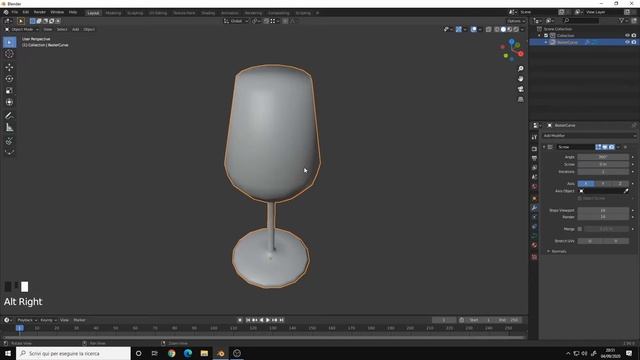The width and height of the screenshot is (640, 360).
Task: Select rendered viewport shading
Action: click(516, 29)
